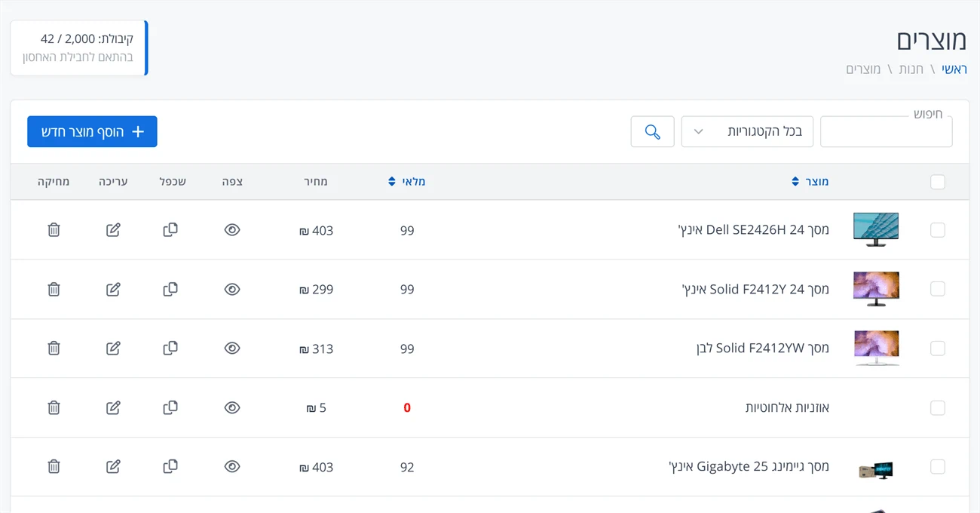
Task: Open the Solid F2412Y monitor thumbnail
Action: [x=876, y=289]
